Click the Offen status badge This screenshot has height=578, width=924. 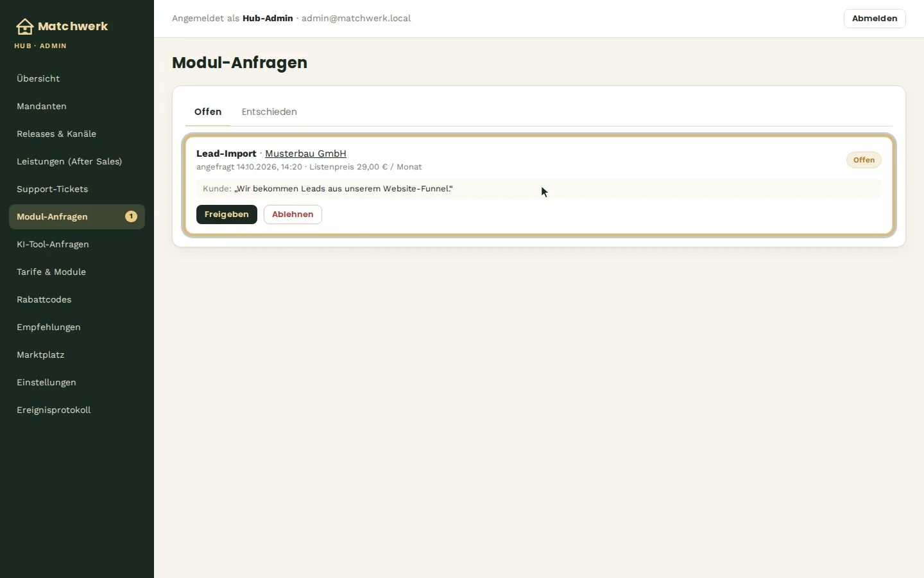pyautogui.click(x=864, y=160)
